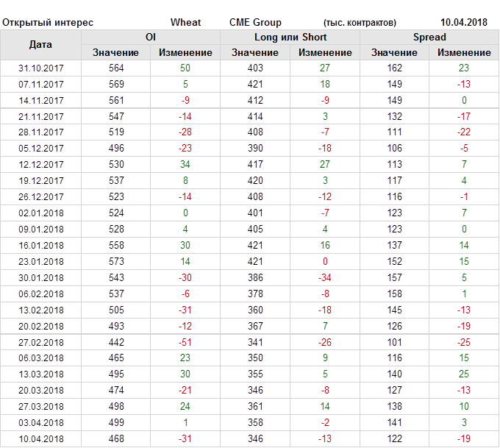
Task: Click OI value 573 in the 23.01.2018 row
Action: 115,261
